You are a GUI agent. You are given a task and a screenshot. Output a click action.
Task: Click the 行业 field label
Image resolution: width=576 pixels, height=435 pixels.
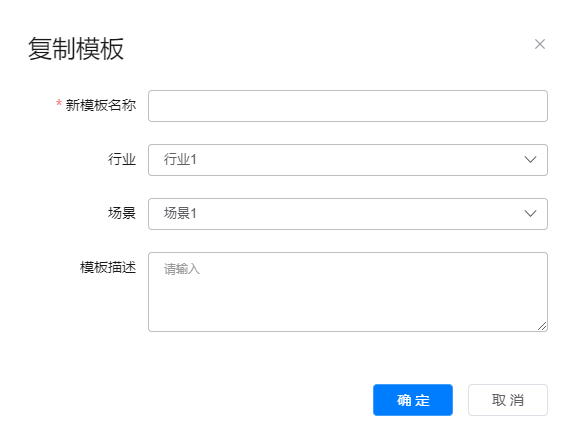point(122,159)
